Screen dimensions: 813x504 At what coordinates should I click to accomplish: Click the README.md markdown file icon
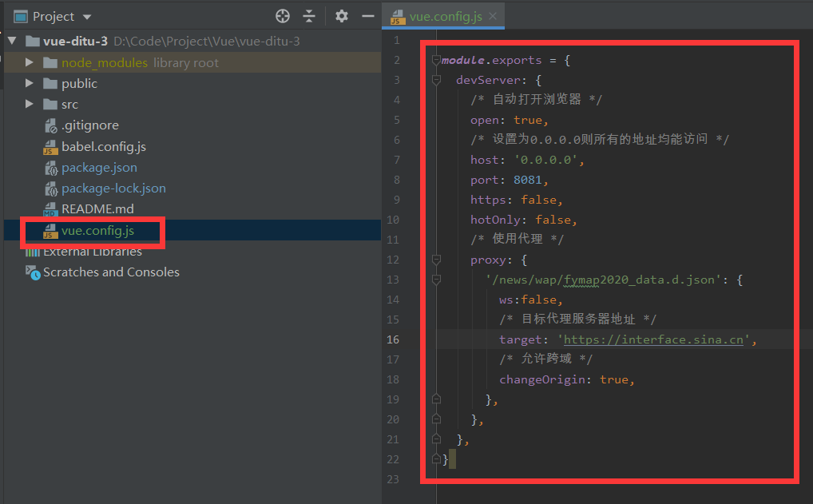[x=50, y=209]
